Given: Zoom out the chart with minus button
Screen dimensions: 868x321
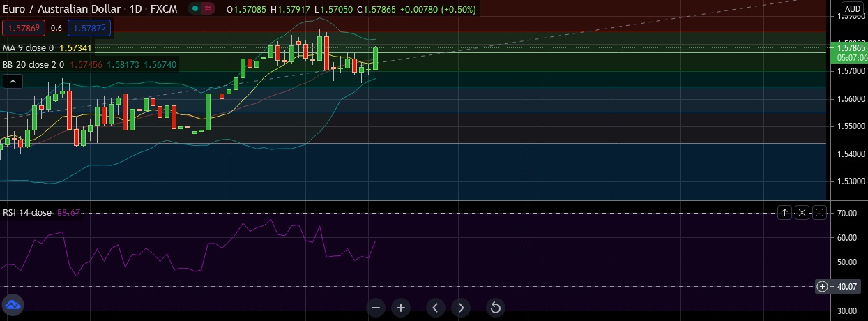Looking at the screenshot, I should point(376,307).
